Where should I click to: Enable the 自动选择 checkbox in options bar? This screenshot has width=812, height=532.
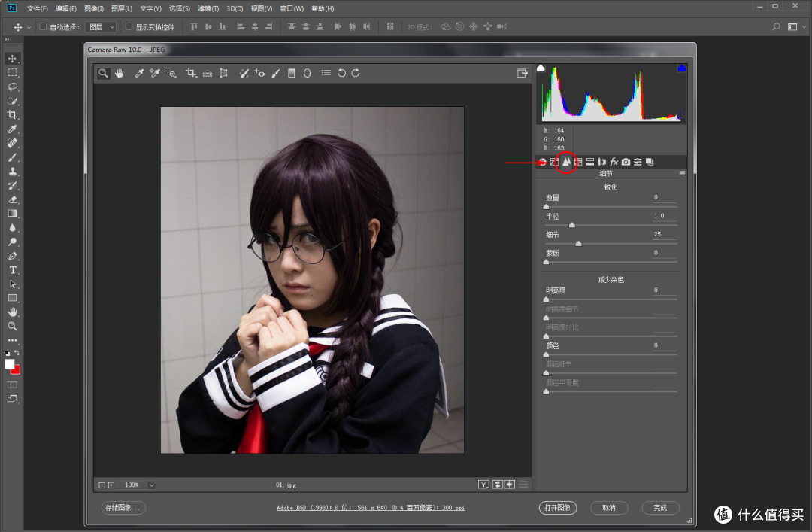(43, 26)
